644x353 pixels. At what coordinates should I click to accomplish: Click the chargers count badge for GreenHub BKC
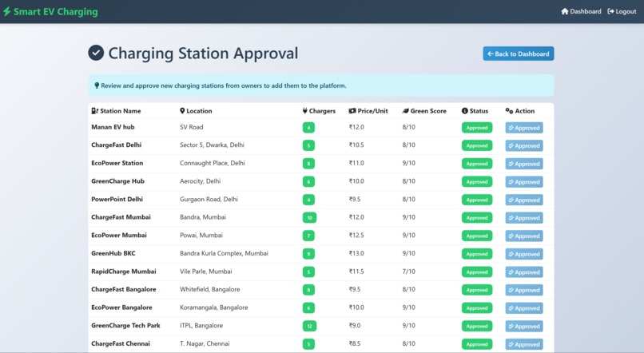pyautogui.click(x=308, y=254)
